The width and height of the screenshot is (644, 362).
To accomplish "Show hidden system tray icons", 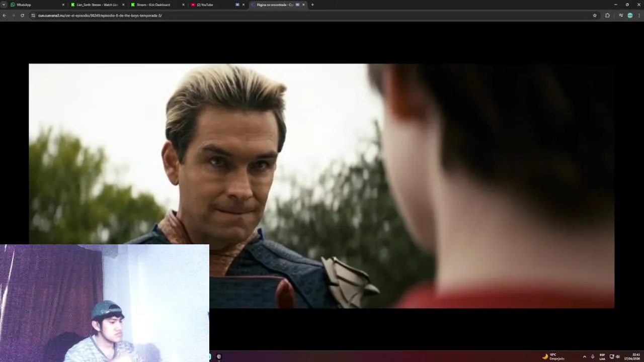I will (x=584, y=356).
